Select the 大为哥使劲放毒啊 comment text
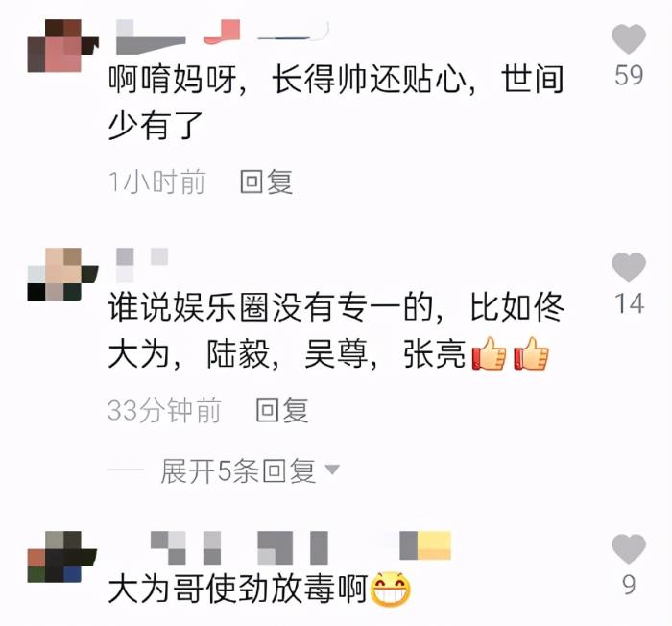The height and width of the screenshot is (626, 672). tap(259, 589)
